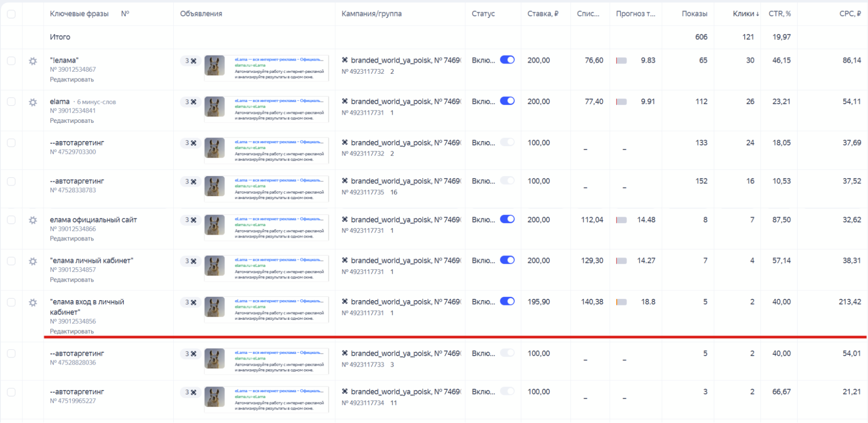Screen dimensions: 868x423
Task: Open llama ad thumbnail in first автотаргетинг row
Action: coord(215,148)
